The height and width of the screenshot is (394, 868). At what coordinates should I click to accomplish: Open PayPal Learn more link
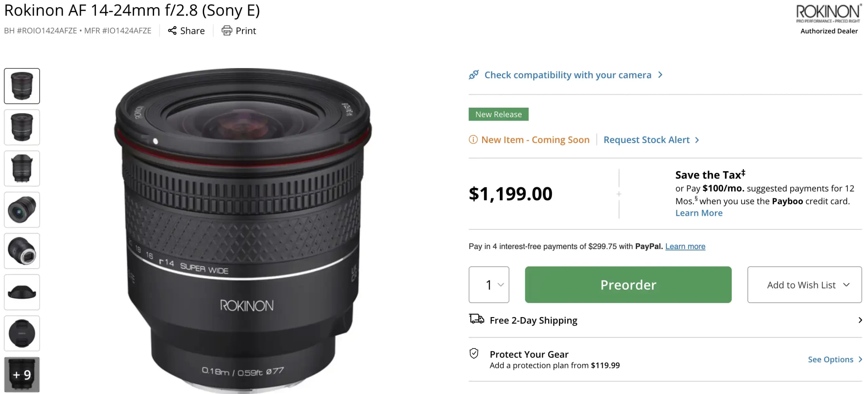click(x=685, y=246)
